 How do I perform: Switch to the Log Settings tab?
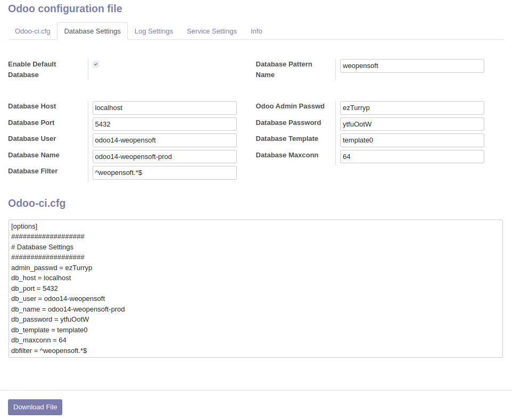click(x=153, y=31)
